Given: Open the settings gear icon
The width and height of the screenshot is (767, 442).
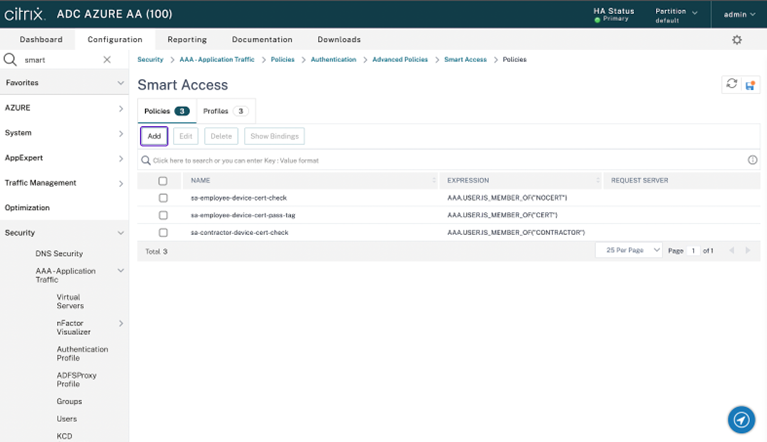Looking at the screenshot, I should click(737, 40).
